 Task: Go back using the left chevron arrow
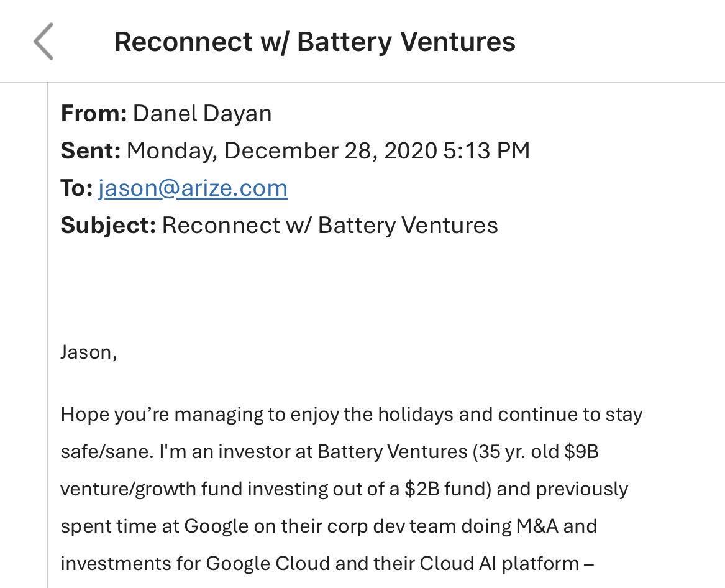43,41
